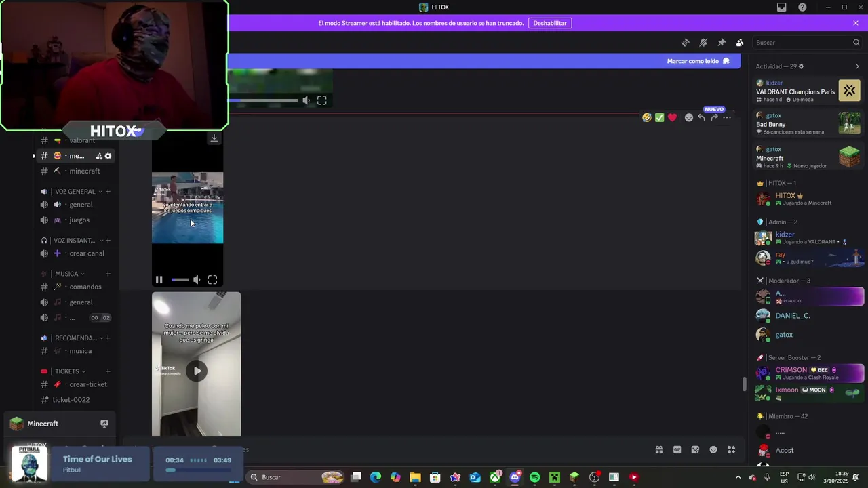This screenshot has width=868, height=488.
Task: Add channel to TICKETS category
Action: click(x=108, y=371)
